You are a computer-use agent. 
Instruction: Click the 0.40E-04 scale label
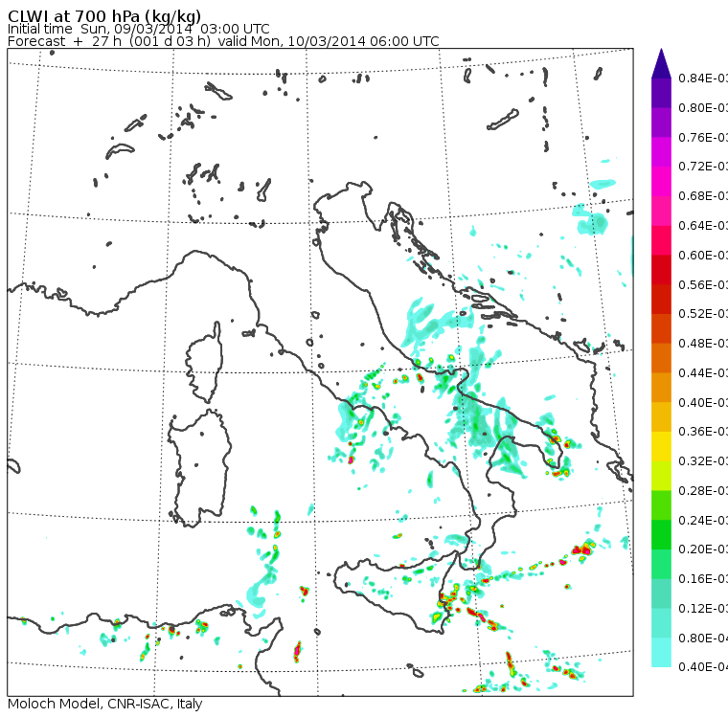[703, 667]
